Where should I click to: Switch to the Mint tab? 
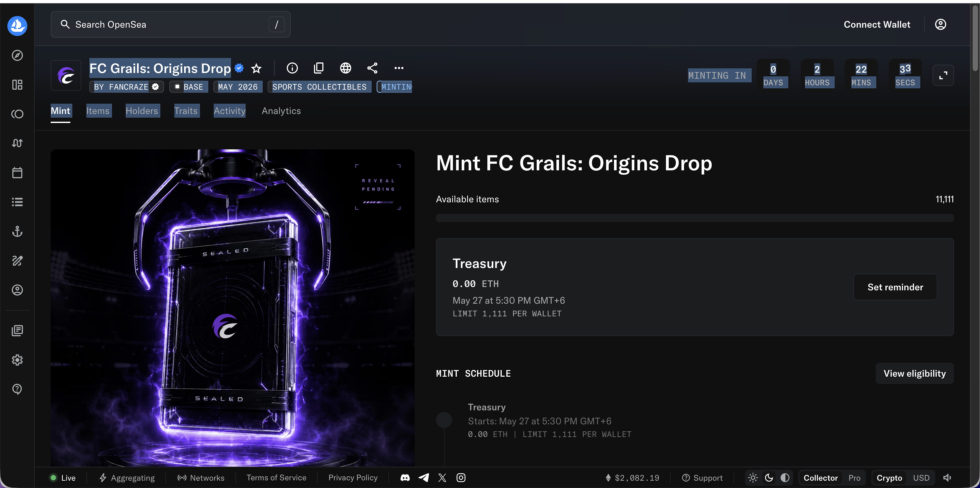point(60,111)
